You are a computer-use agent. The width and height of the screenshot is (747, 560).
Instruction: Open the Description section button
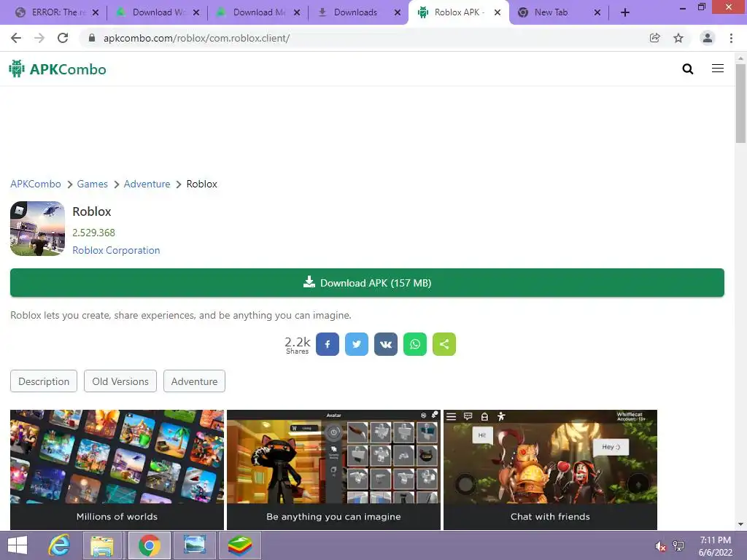pos(44,381)
